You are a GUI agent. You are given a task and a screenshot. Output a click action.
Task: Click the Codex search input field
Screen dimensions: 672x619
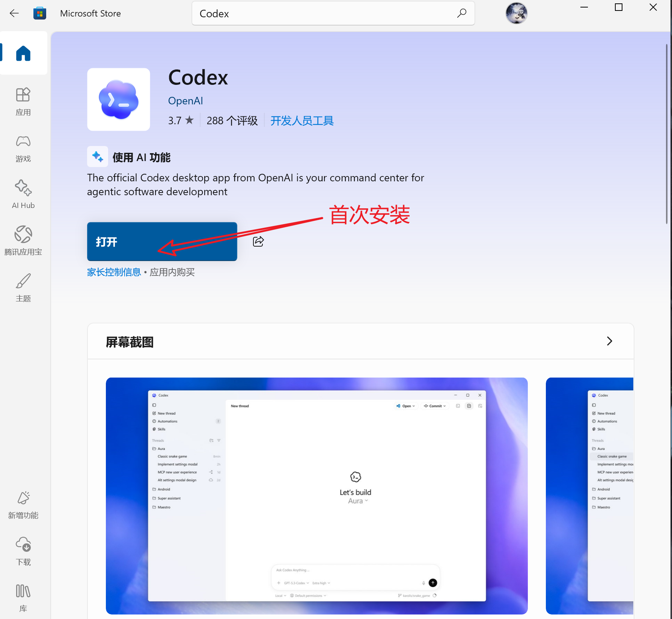tap(333, 14)
